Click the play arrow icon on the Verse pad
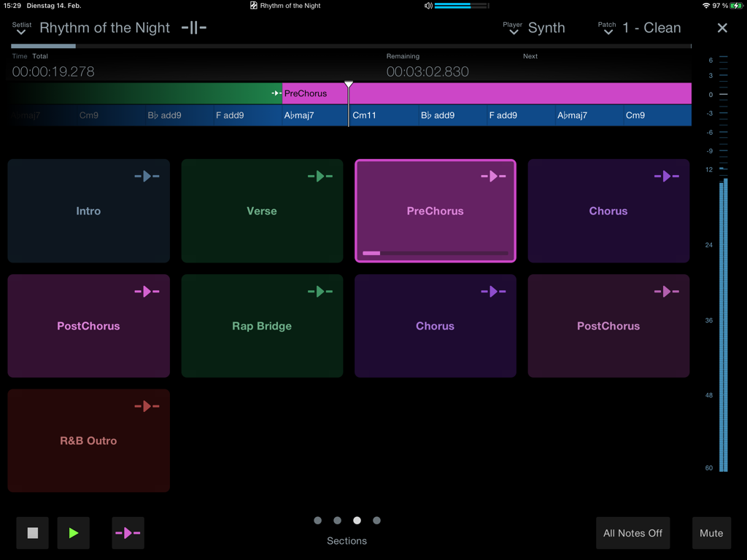Viewport: 747px width, 560px height. 322,176
